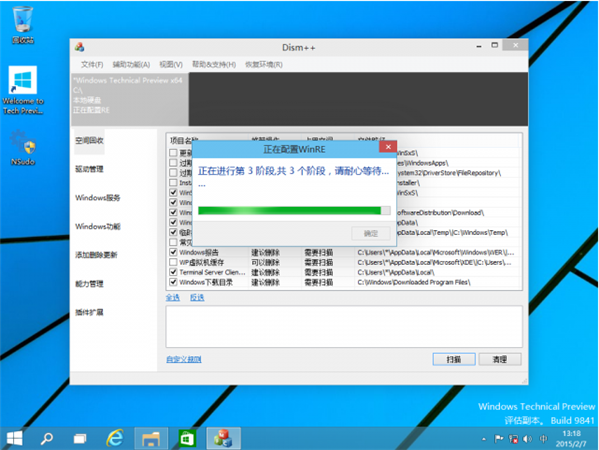Image resolution: width=599 pixels, height=450 pixels.
Task: Click the 正在进行第 3 阶段 status message
Action: click(293, 171)
